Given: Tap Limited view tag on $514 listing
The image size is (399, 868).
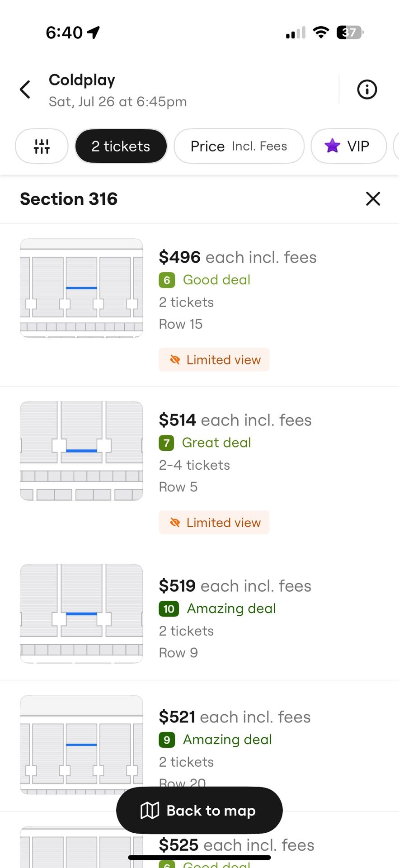Looking at the screenshot, I should pos(214,522).
